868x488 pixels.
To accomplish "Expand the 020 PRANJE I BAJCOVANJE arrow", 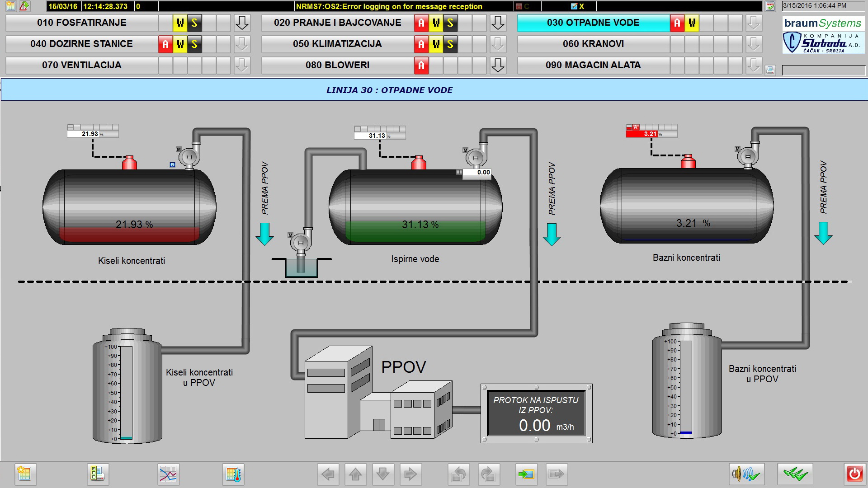I will click(x=498, y=23).
